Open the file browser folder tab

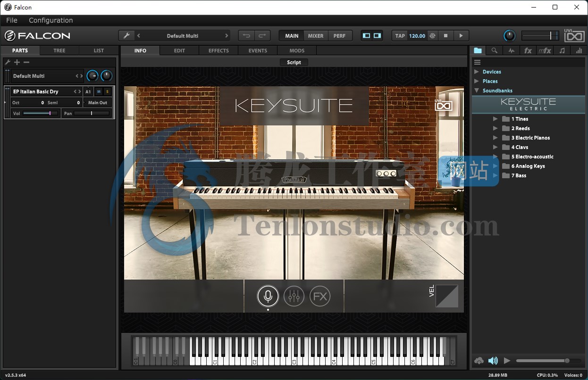pos(478,50)
